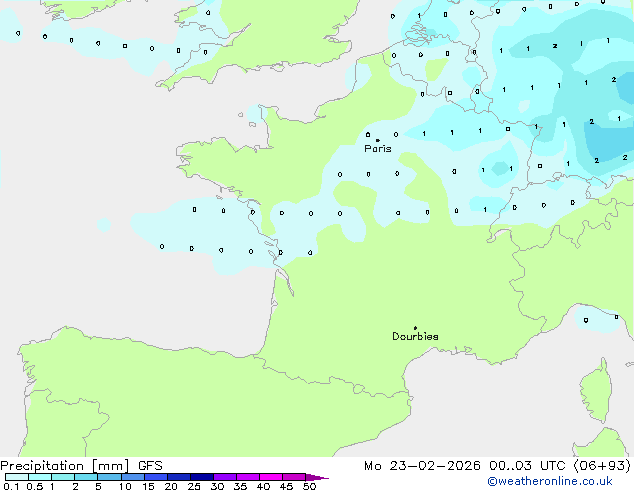Viewport: 634px width, 490px height.
Task: Click the Dourbies location label
Action: click(415, 336)
